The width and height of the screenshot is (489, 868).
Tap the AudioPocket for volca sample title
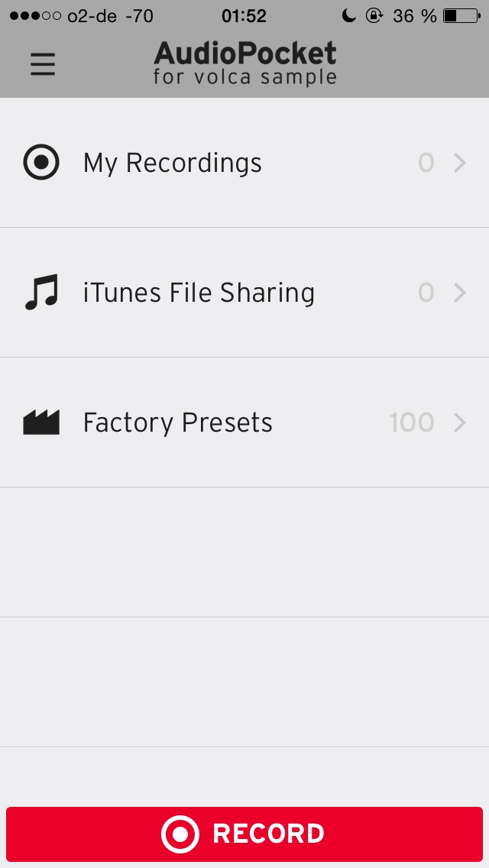point(244,63)
